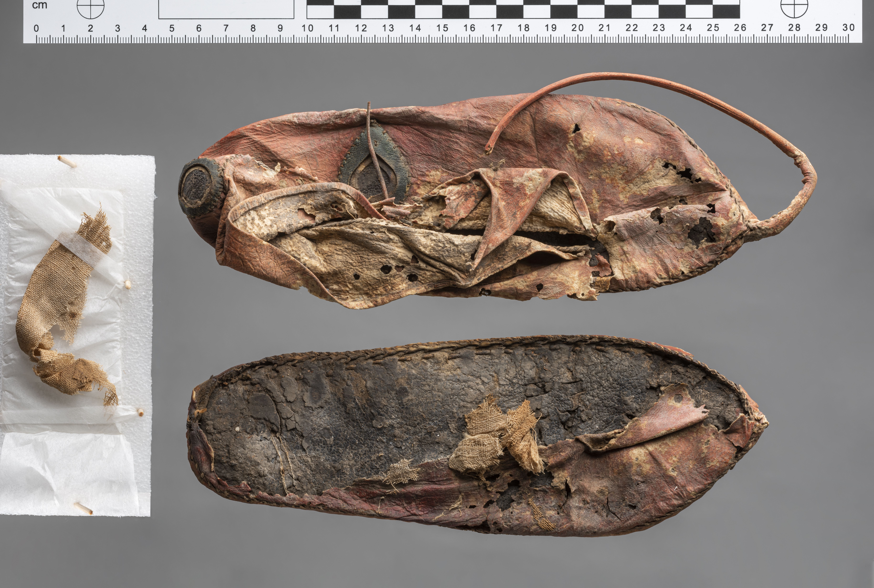Click the textile fragment pinned on white foam
Image resolution: width=874 pixels, height=588 pixels.
point(68,306)
